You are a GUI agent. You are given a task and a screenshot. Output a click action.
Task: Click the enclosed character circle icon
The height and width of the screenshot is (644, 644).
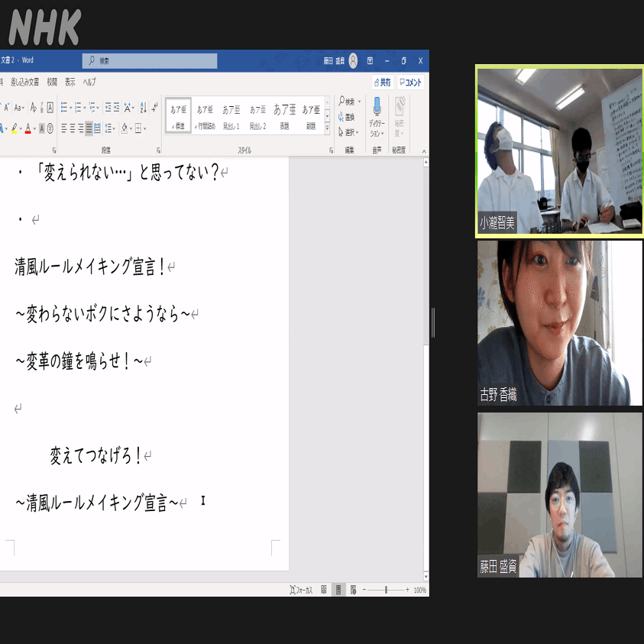[x=50, y=129]
